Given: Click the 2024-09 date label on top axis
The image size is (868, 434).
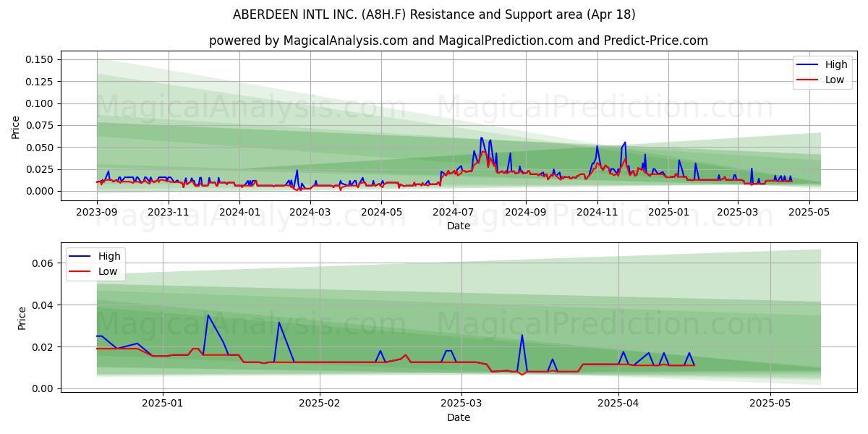Looking at the screenshot, I should coord(525,211).
